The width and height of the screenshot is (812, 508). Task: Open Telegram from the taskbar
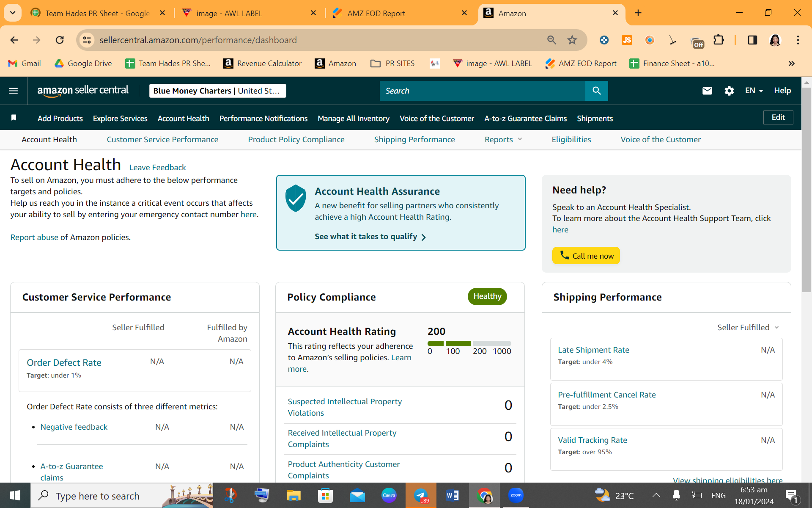click(421, 495)
